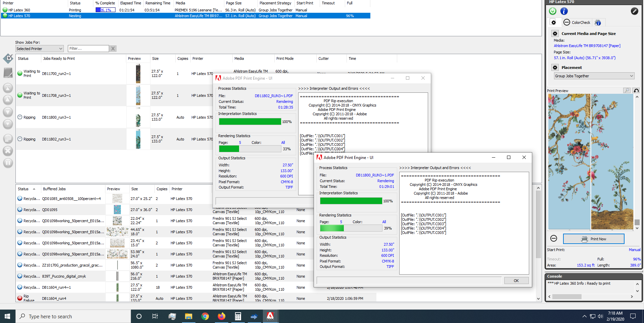The height and width of the screenshot is (323, 644).
Task: Click the pause job icon
Action: tap(8, 163)
